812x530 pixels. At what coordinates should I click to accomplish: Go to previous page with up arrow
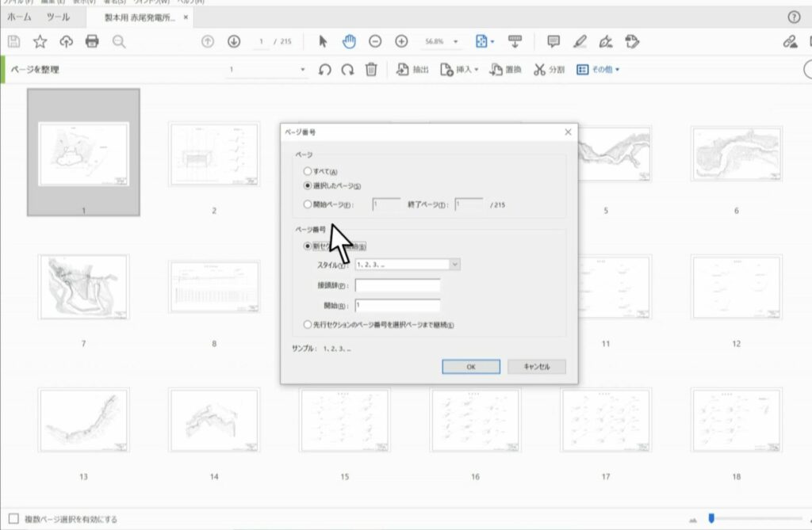[208, 41]
